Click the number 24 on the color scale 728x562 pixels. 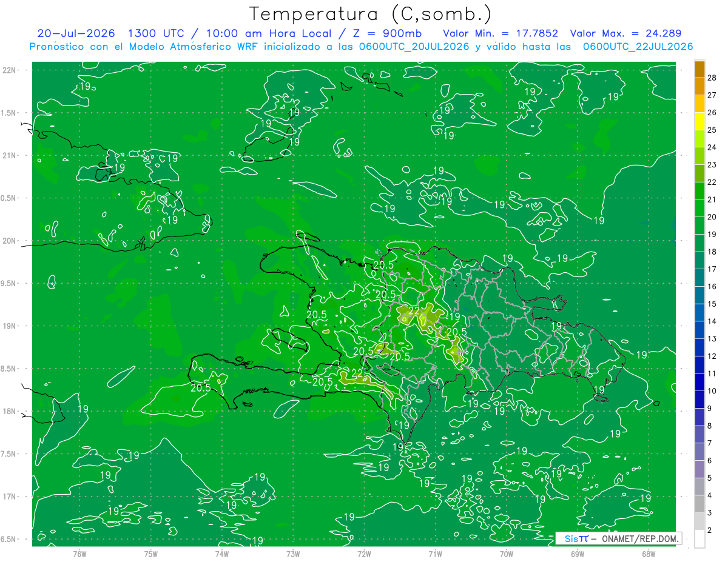pos(712,147)
